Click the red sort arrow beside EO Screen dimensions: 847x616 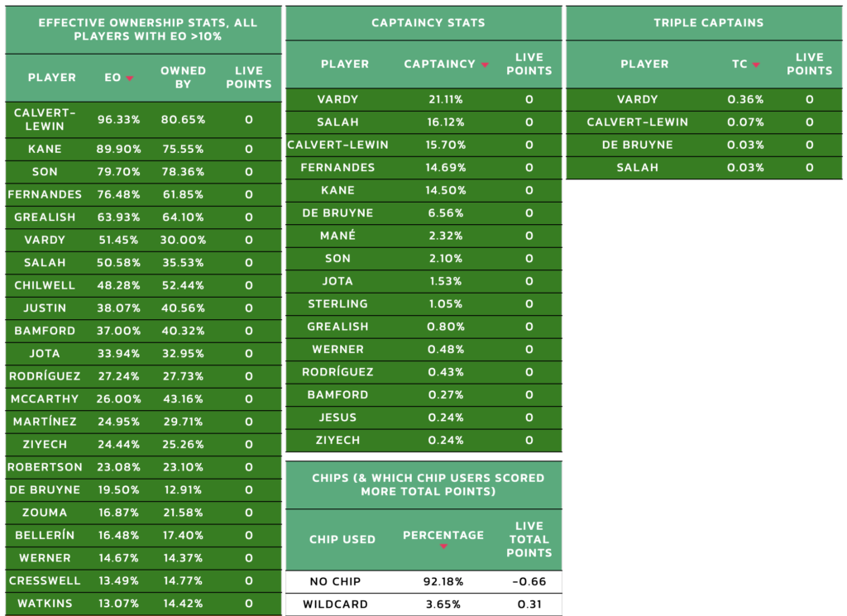coord(130,79)
